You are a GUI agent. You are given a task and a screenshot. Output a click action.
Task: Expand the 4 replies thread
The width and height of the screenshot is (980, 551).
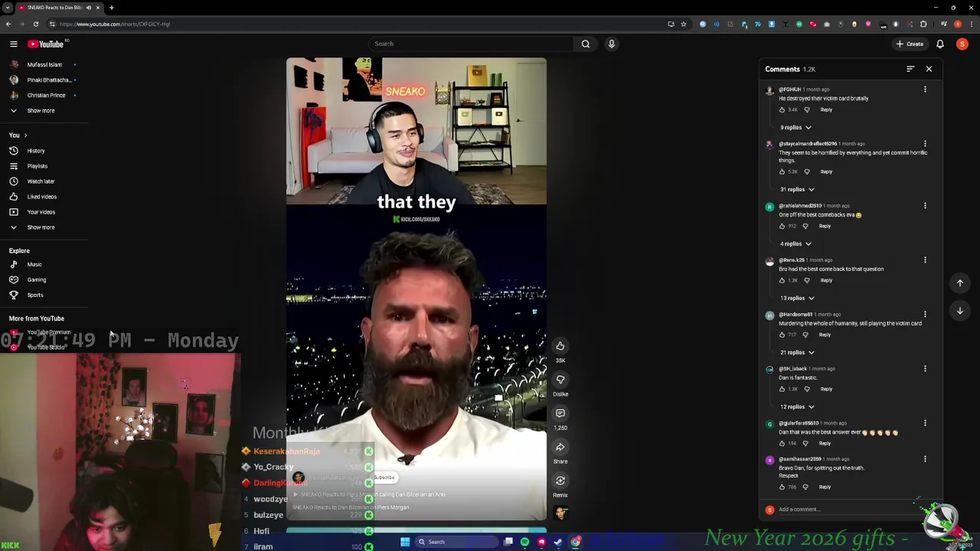click(x=795, y=243)
